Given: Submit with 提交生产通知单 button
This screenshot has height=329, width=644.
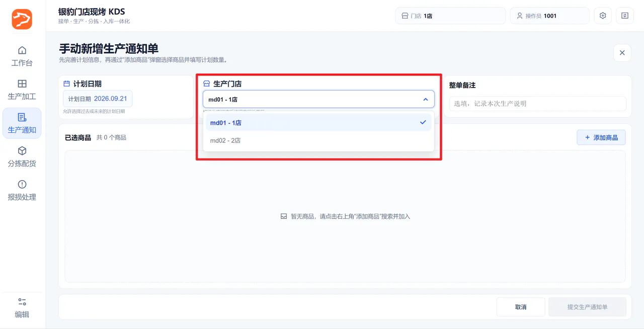Looking at the screenshot, I should point(587,307).
